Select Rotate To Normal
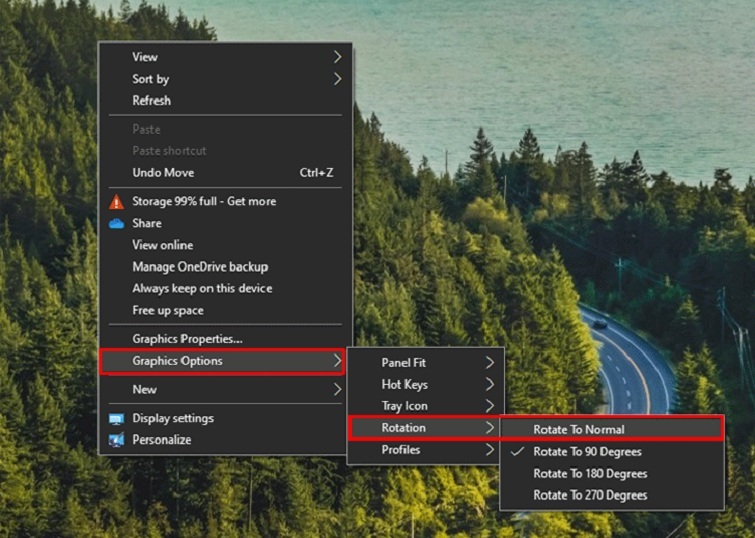The height and width of the screenshot is (538, 755). (579, 429)
